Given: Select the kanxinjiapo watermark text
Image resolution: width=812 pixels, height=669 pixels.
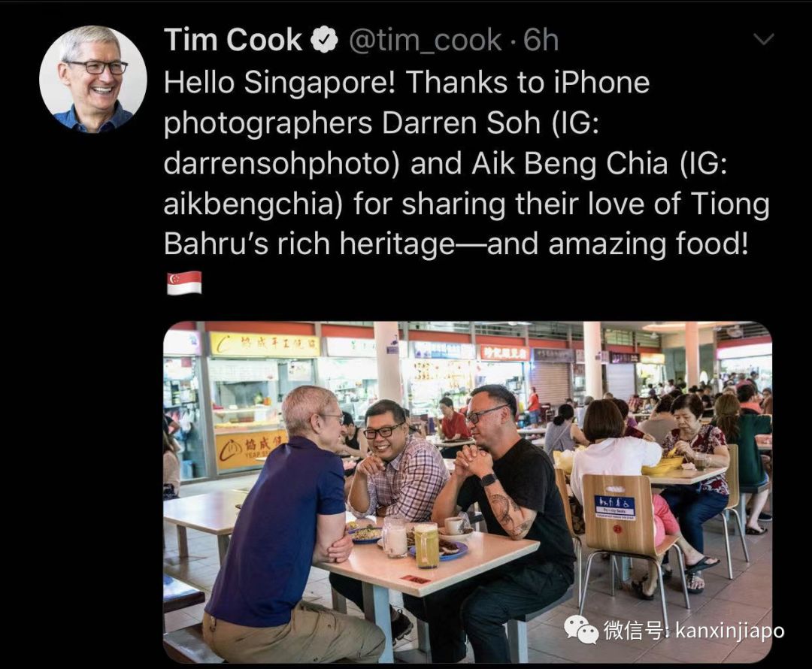Looking at the screenshot, I should coord(729,631).
